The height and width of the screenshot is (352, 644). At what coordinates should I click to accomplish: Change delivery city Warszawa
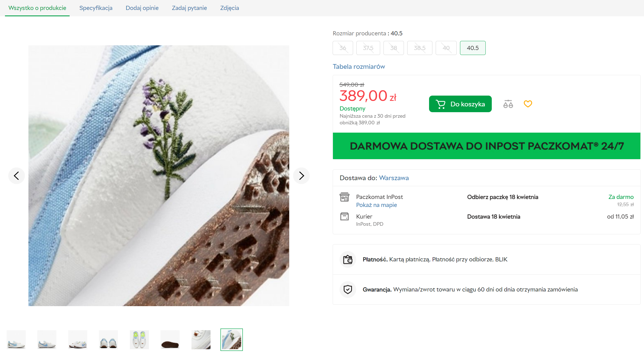click(394, 178)
